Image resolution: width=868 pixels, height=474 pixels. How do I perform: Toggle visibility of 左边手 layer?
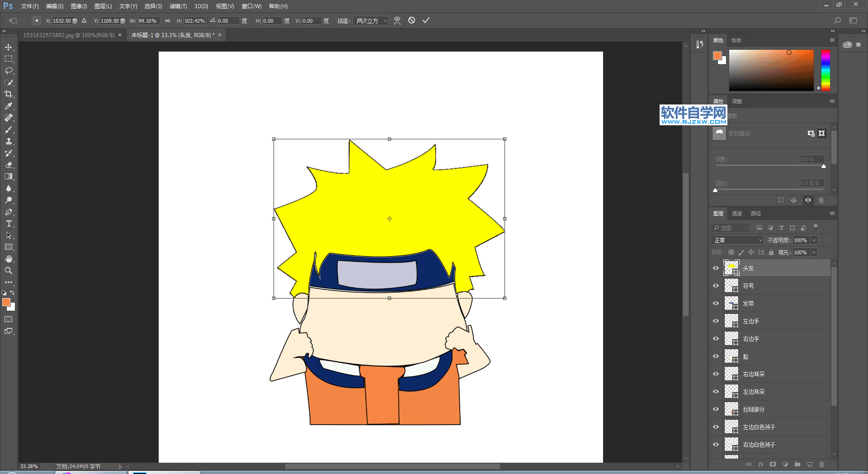(x=716, y=321)
